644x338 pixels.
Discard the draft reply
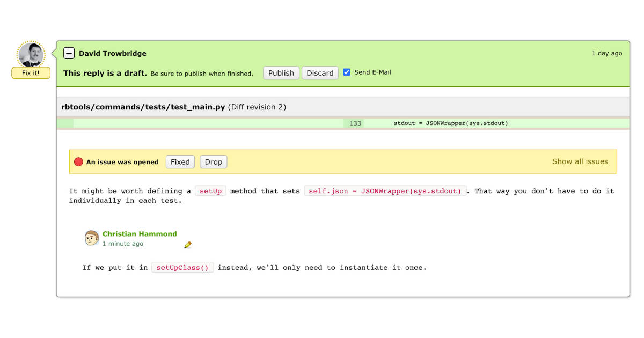320,72
